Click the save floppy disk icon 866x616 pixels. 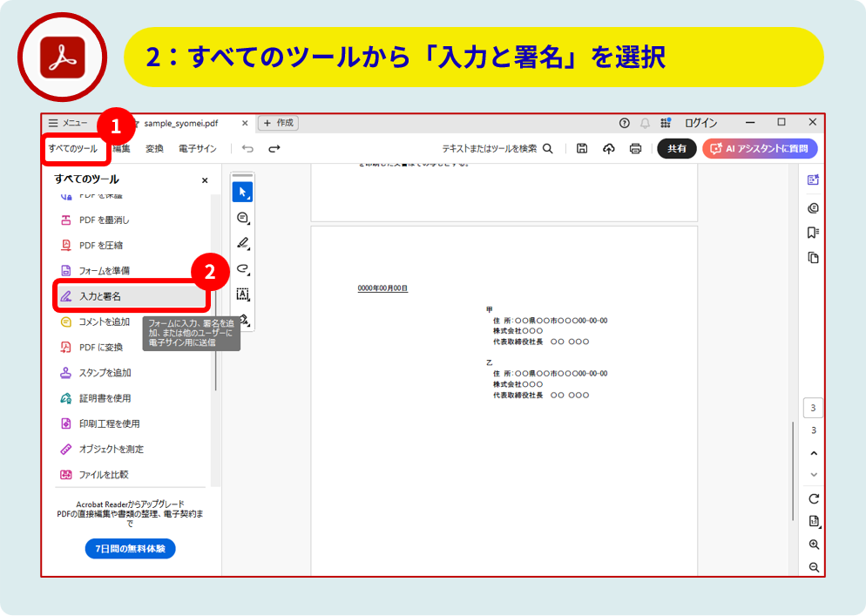click(x=582, y=149)
